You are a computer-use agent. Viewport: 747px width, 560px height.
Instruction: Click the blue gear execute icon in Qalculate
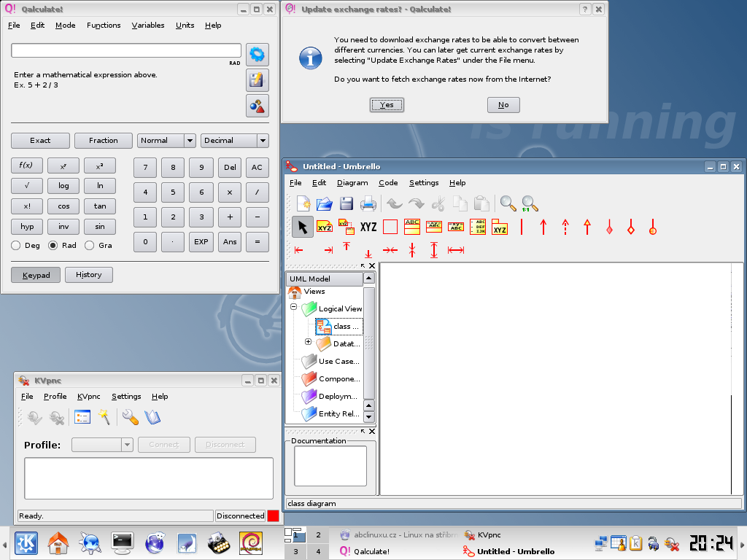click(x=258, y=54)
